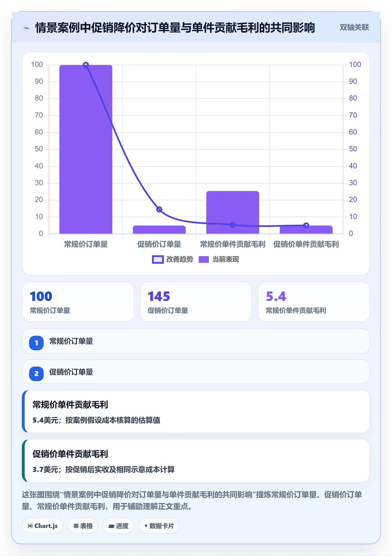
Task: Click the text 5.4美元；按案例假设成本核算的估算值
Action: (96, 420)
